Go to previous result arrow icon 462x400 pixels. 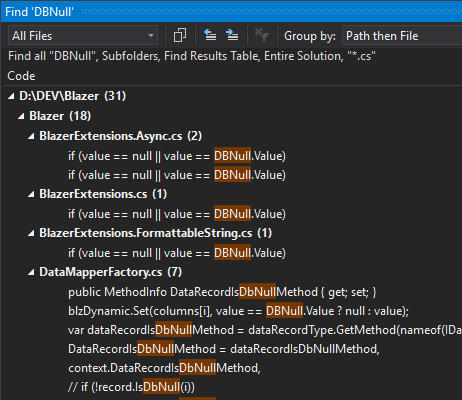click(x=210, y=35)
